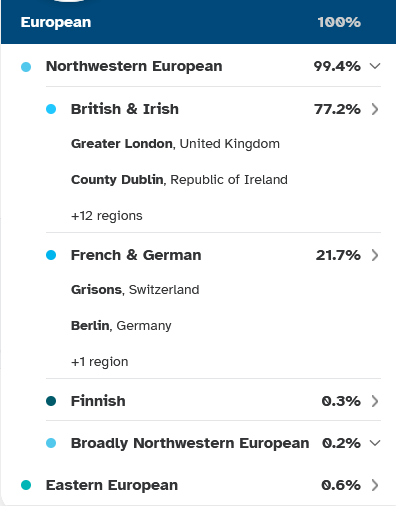This screenshot has width=396, height=506.
Task: Open the French & German arrow
Action: point(375,255)
